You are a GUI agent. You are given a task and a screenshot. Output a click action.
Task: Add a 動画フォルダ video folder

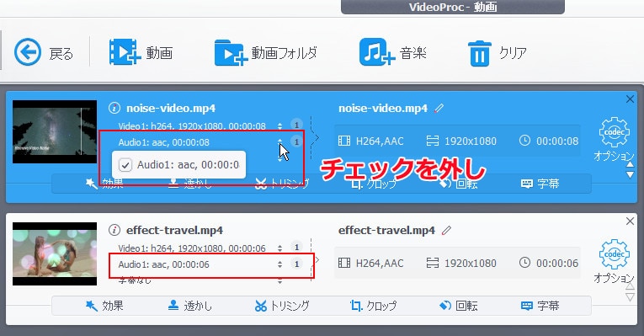(x=266, y=52)
